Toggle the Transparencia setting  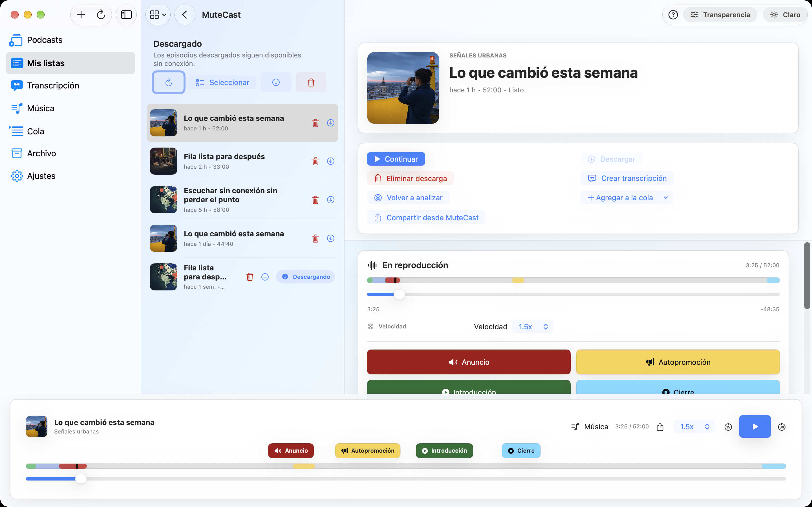coord(720,15)
